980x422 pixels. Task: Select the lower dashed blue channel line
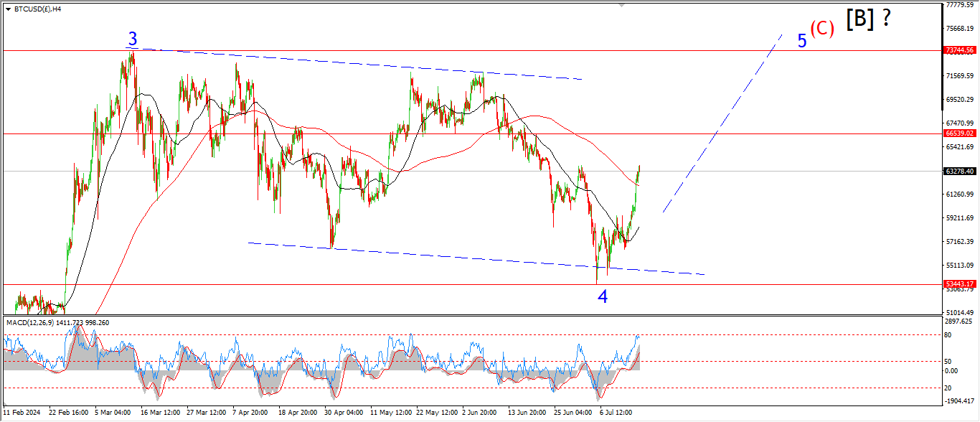tap(473, 258)
